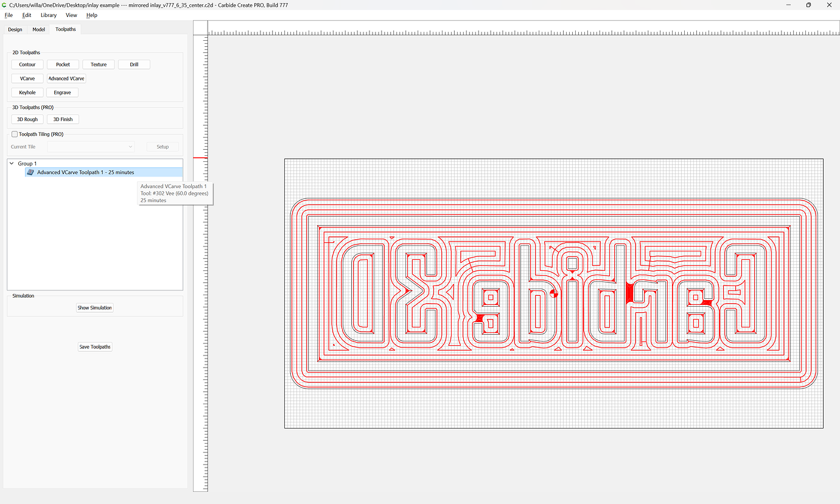Create a Keyhole toolpath

(27, 93)
